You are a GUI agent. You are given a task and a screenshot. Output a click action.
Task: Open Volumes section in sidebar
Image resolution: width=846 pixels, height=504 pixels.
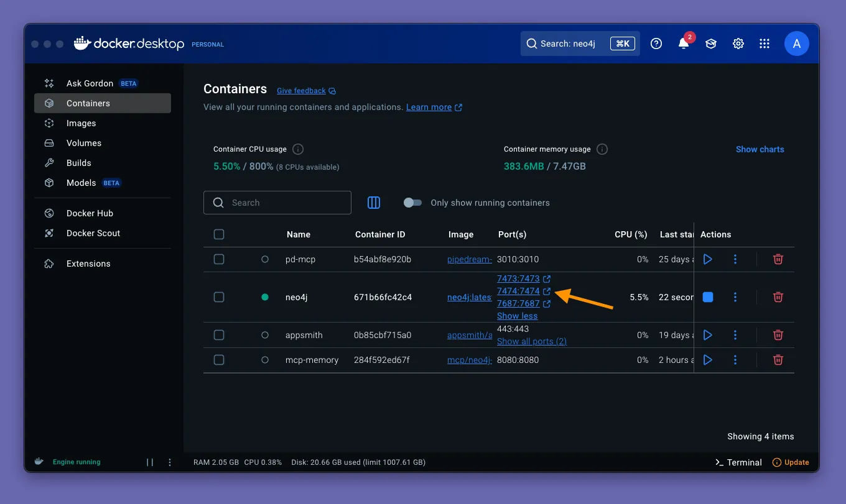point(83,143)
